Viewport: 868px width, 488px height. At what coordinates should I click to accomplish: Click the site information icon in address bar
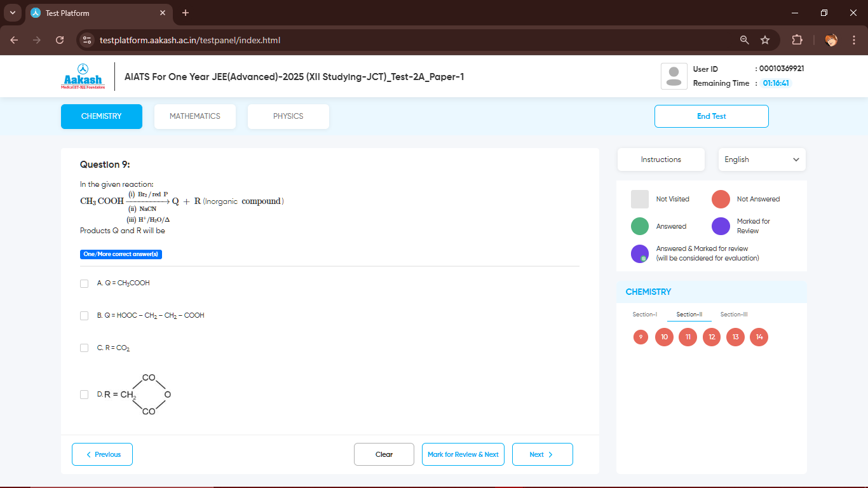(88, 40)
